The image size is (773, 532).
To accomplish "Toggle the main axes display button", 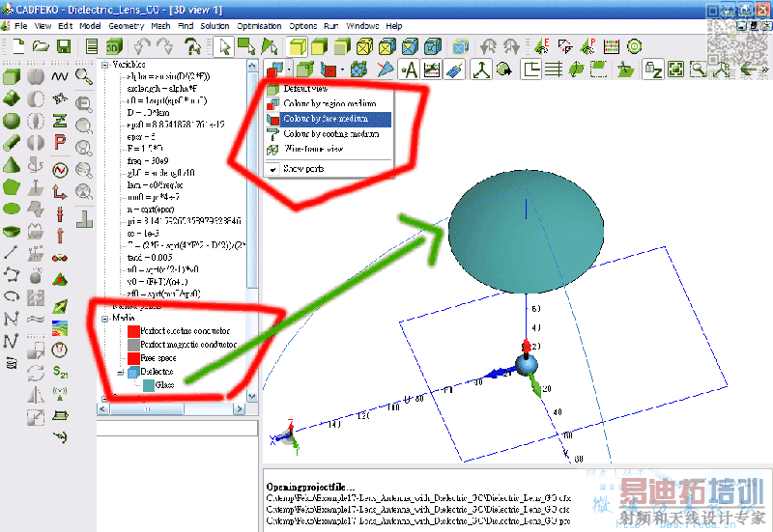I will pyautogui.click(x=481, y=70).
